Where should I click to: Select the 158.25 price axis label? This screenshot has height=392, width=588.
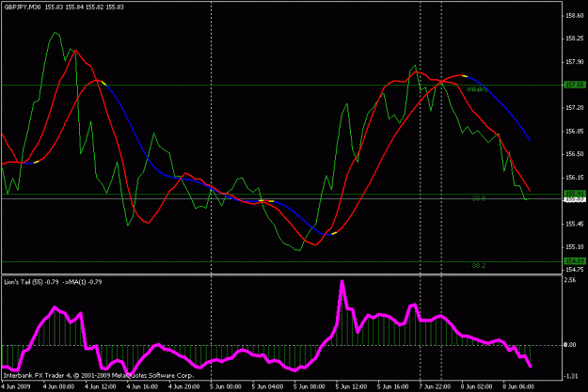pos(576,39)
